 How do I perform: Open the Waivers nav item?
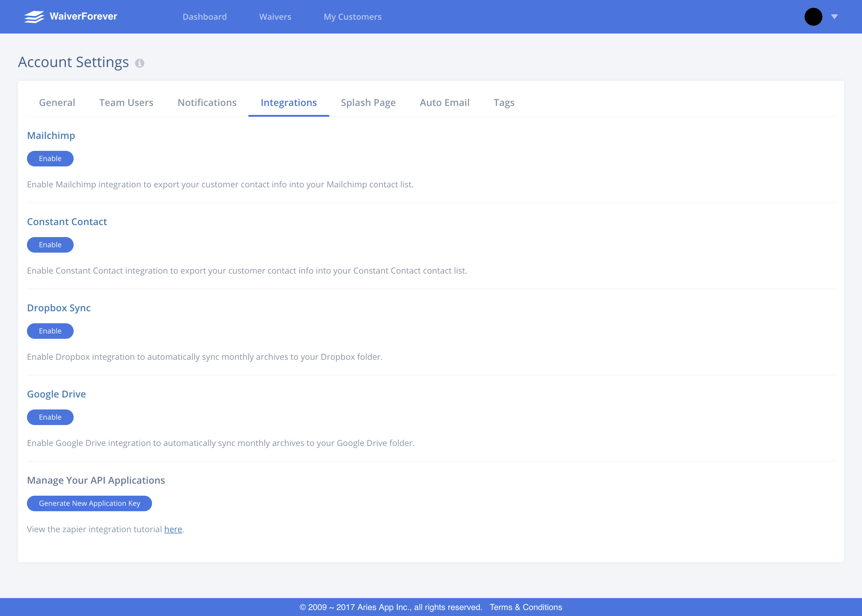[275, 17]
